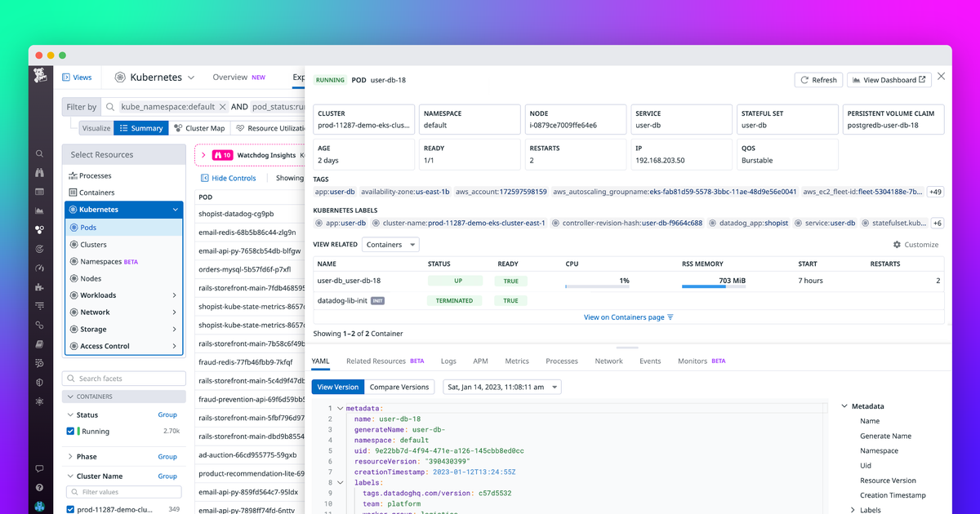Expand the Network submenu in resources
Viewport: 980px width, 514px height.
[175, 312]
